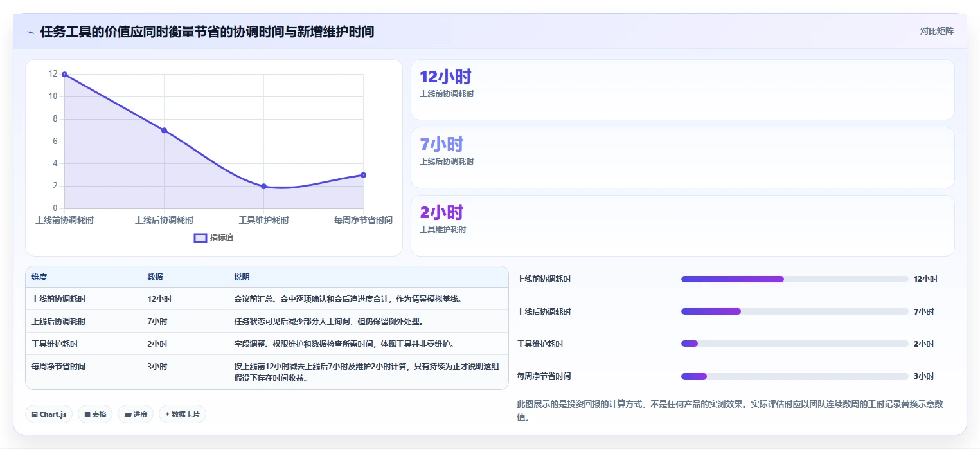Click the footnote starting 此图展示的是投资回报
This screenshot has width=980, height=449.
730,410
